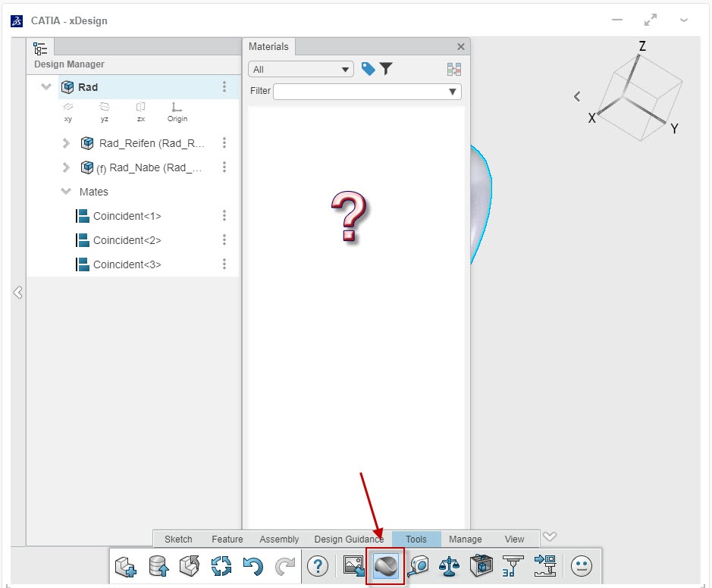This screenshot has height=588, width=712.
Task: Expand the Rad_Nabe component
Action: 66,167
